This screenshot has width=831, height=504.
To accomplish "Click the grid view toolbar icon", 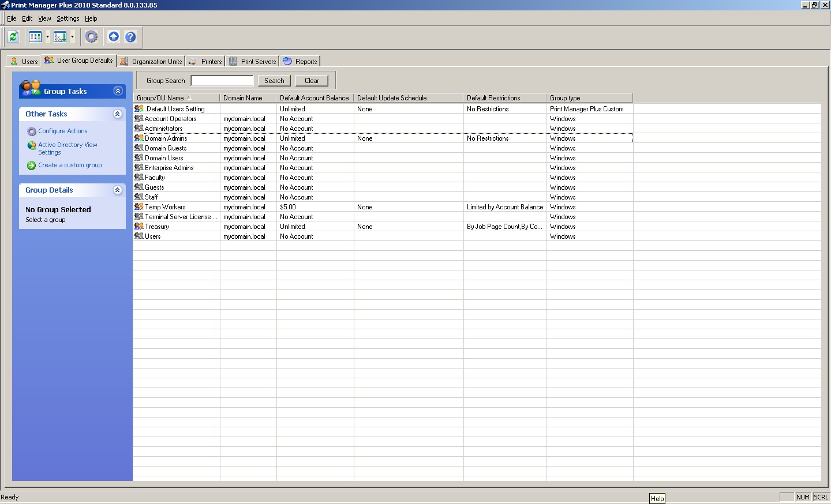I will [35, 37].
